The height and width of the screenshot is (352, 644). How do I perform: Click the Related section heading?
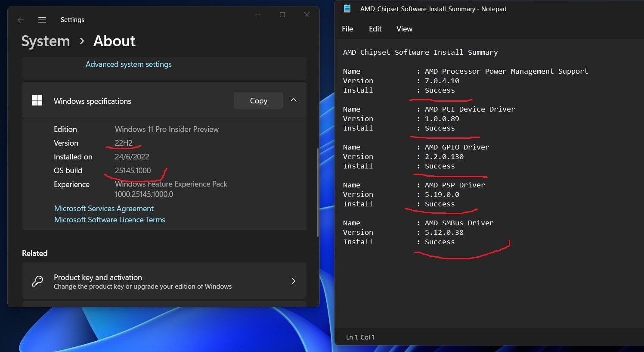click(x=35, y=253)
